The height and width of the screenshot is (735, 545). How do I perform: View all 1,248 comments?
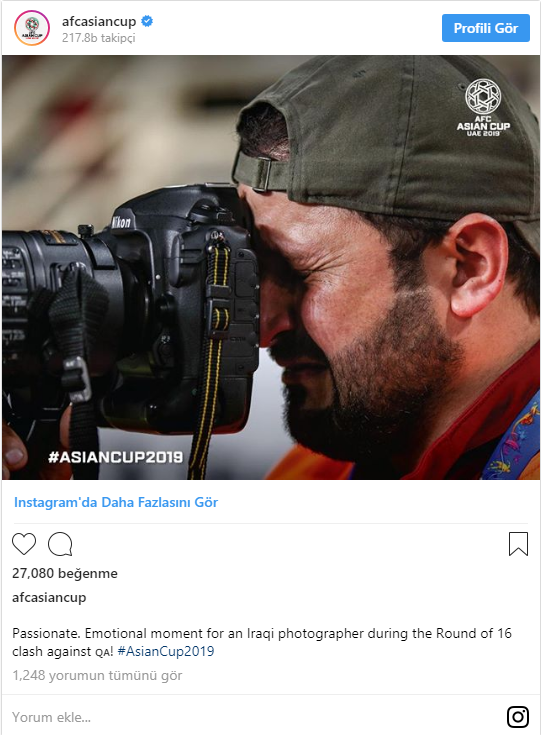coord(97,675)
